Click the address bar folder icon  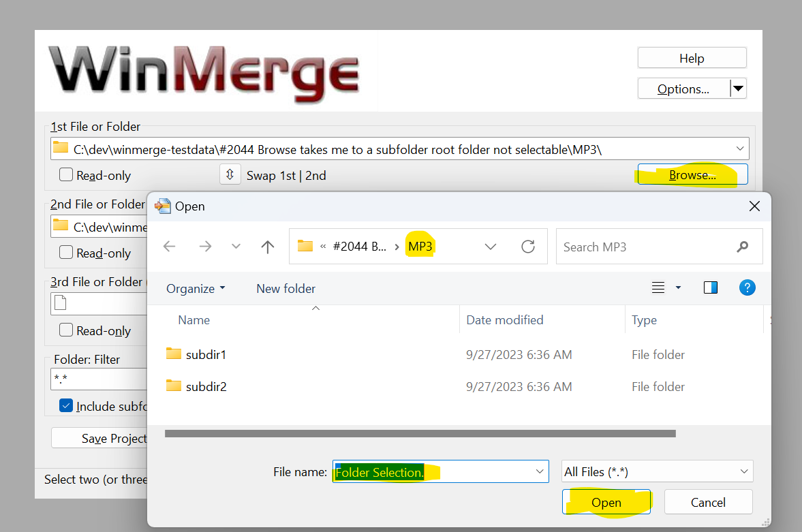(x=305, y=246)
